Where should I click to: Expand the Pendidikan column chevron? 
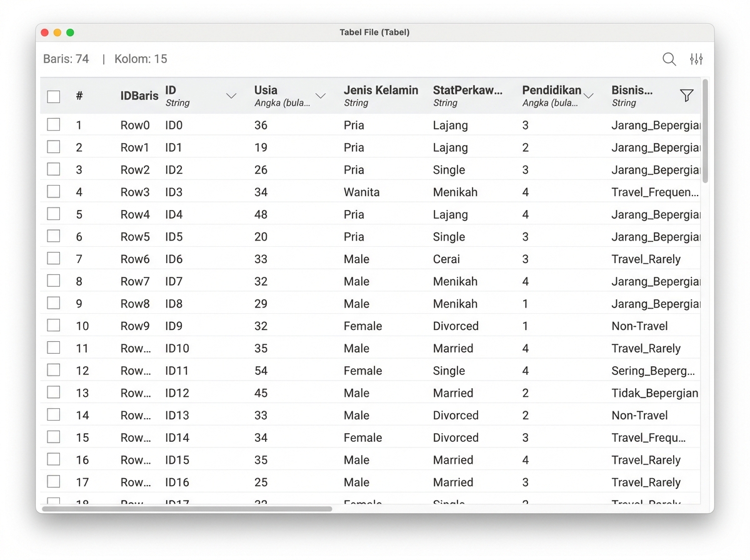588,96
